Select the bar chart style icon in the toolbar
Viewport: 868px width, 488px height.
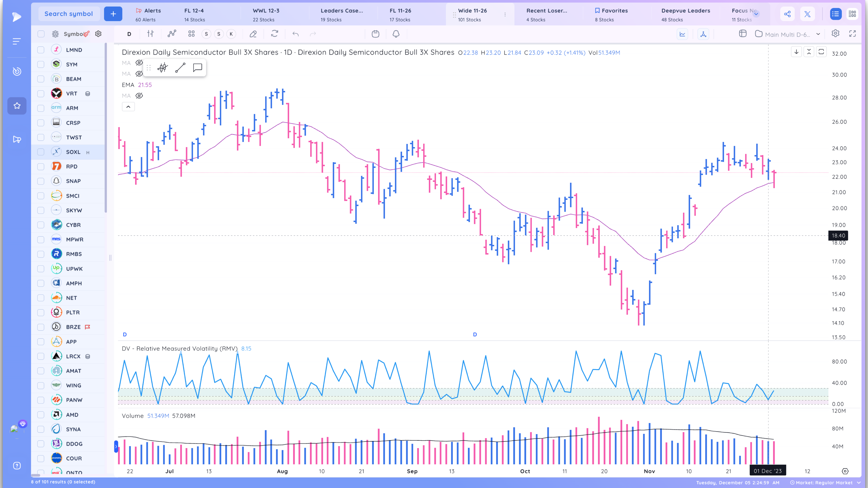coord(151,34)
